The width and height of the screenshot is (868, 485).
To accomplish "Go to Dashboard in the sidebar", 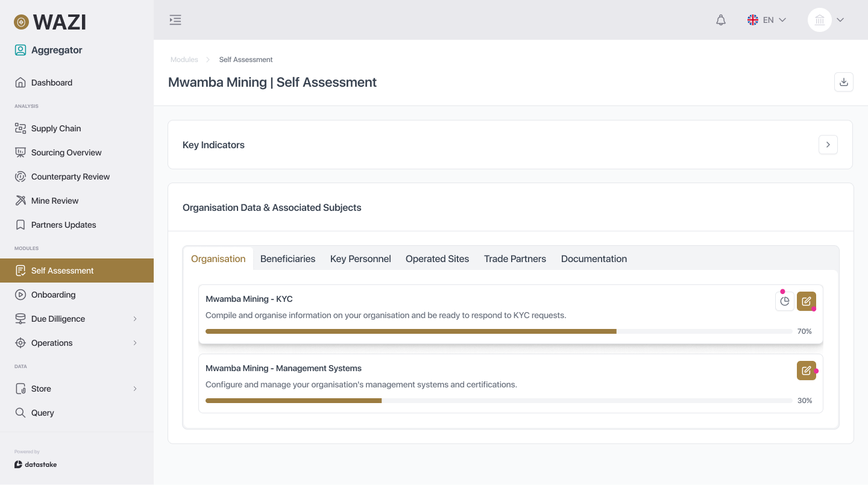I will click(77, 83).
